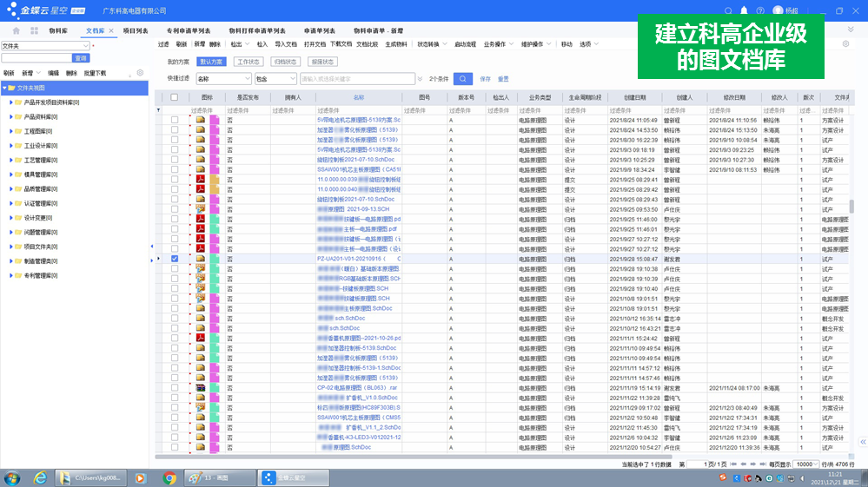The height and width of the screenshot is (487, 868).
Task: Open the 包含 condition dropdown
Action: 275,79
